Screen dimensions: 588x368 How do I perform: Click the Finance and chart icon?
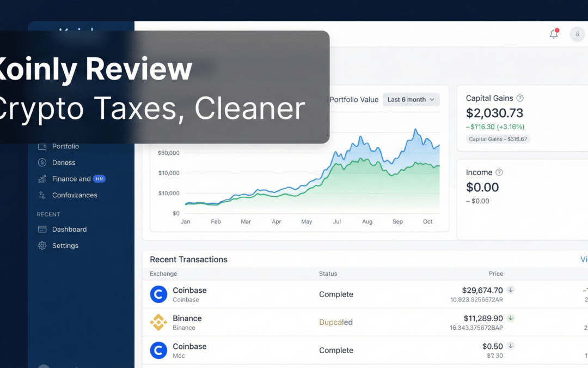coord(42,179)
